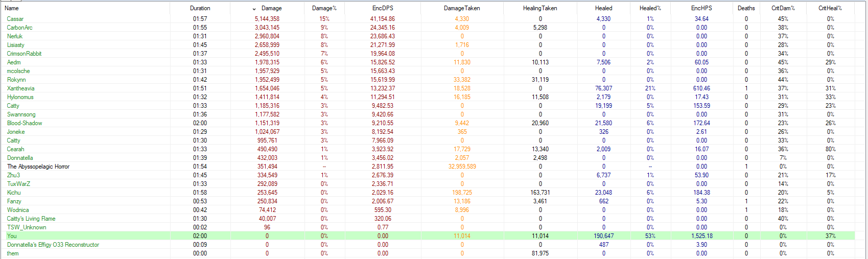868x259 pixels.
Task: Sort by the Damage% column header
Action: (x=324, y=8)
